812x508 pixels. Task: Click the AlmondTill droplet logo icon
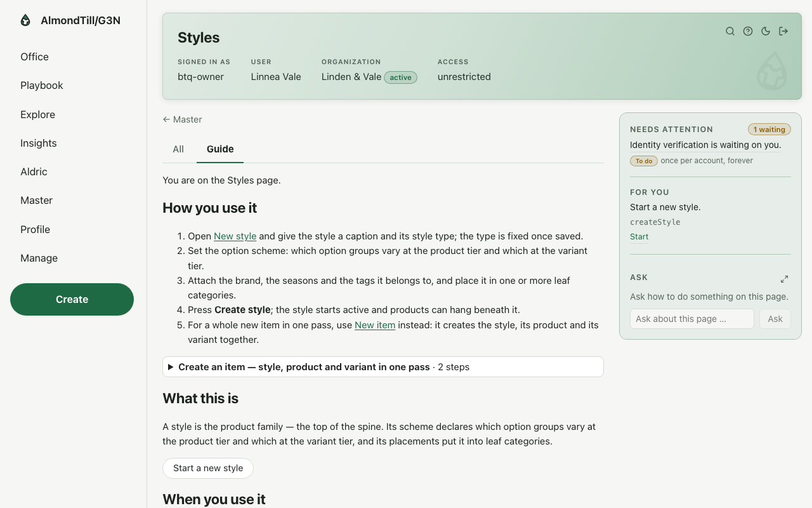point(25,20)
